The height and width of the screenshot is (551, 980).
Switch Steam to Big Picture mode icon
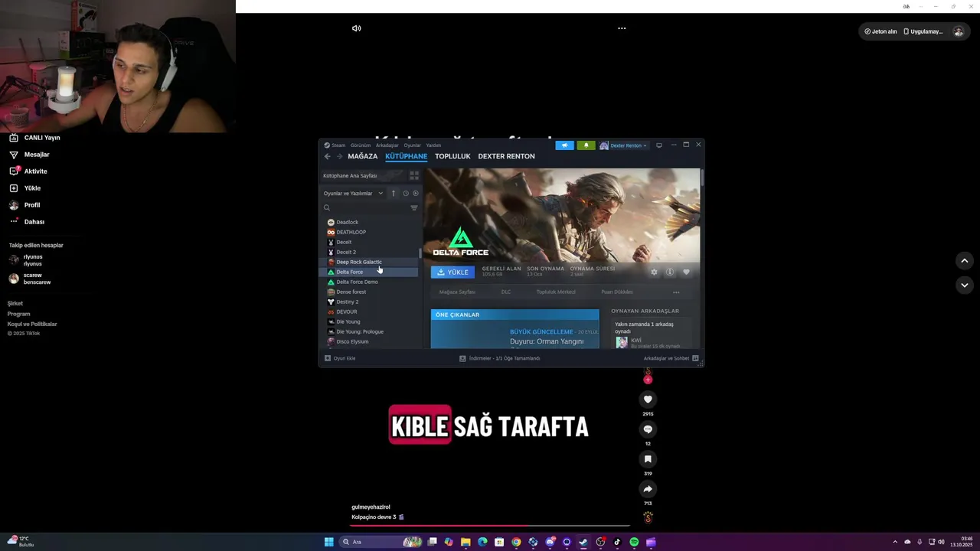(x=659, y=145)
